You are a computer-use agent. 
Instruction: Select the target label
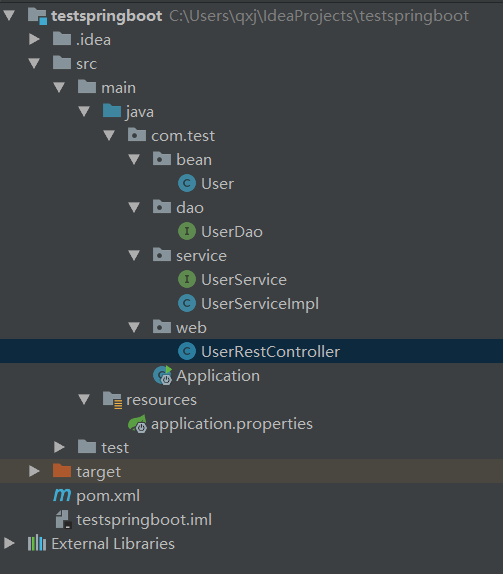click(98, 472)
